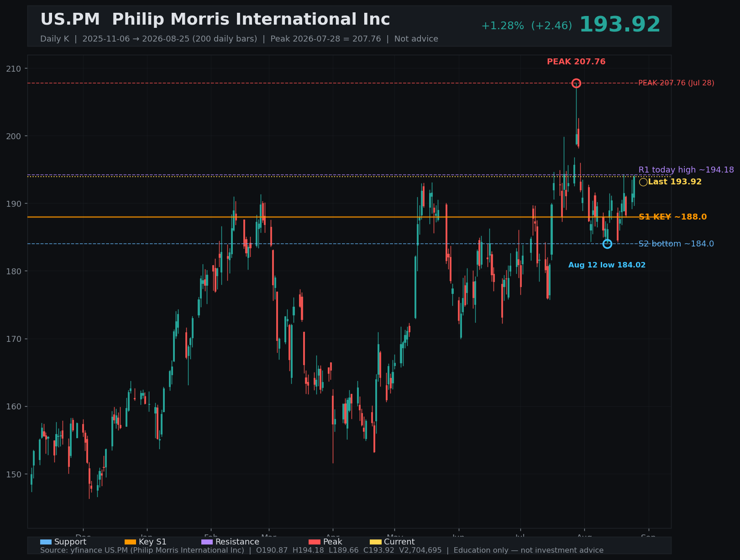Click the 'PEAK 207.76' annotation above chart
Viewport: 740px width, 560px height.
(576, 62)
